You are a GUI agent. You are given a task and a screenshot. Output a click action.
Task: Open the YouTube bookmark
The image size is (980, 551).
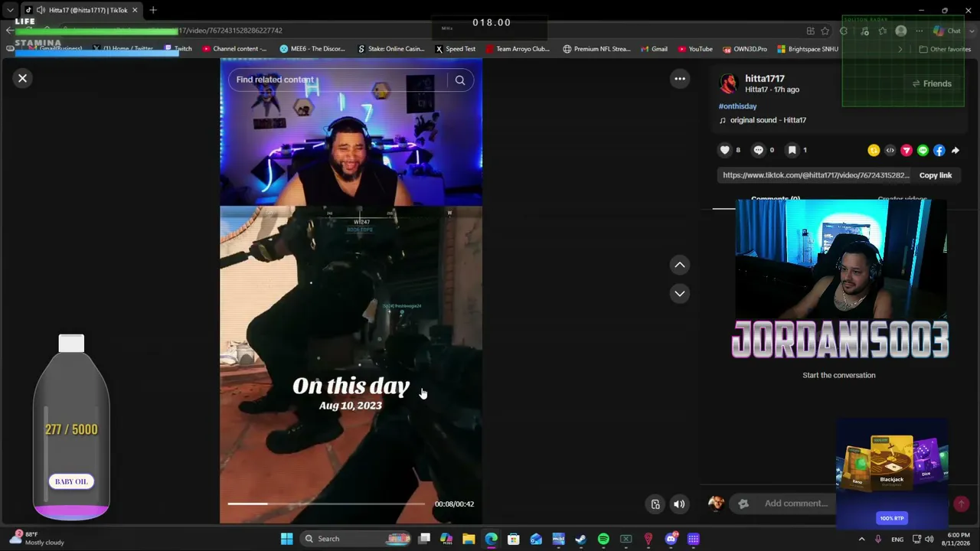coord(695,49)
